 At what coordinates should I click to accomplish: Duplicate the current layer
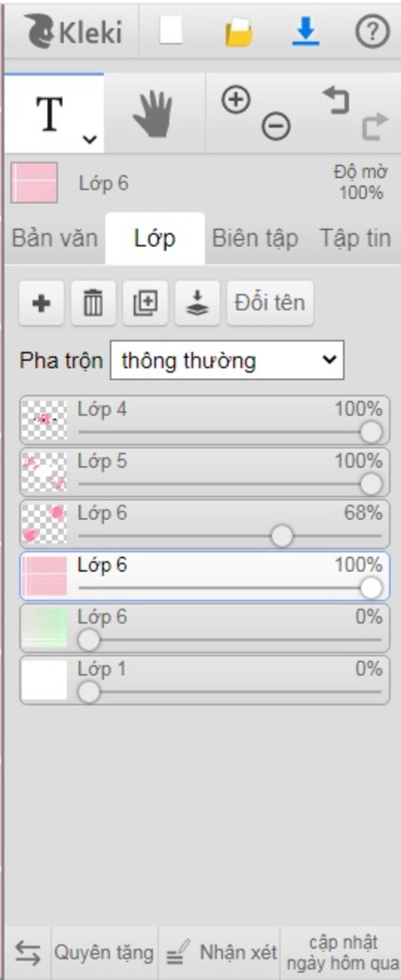[x=145, y=303]
